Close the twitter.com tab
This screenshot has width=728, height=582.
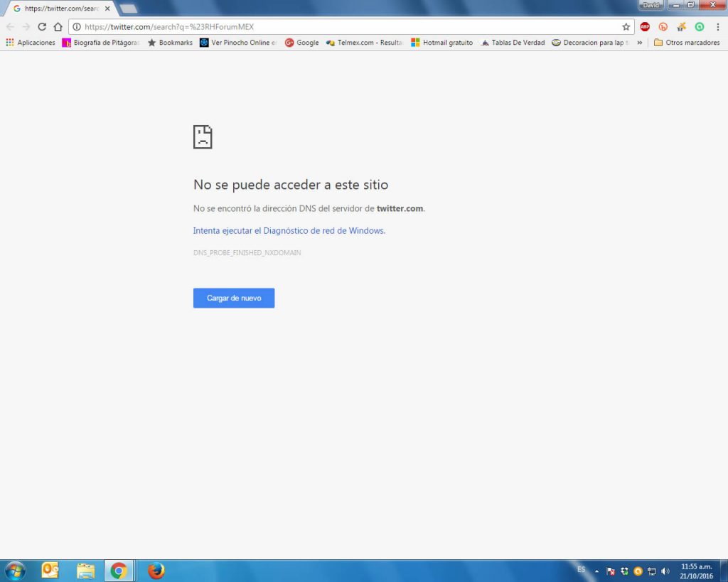tap(107, 9)
